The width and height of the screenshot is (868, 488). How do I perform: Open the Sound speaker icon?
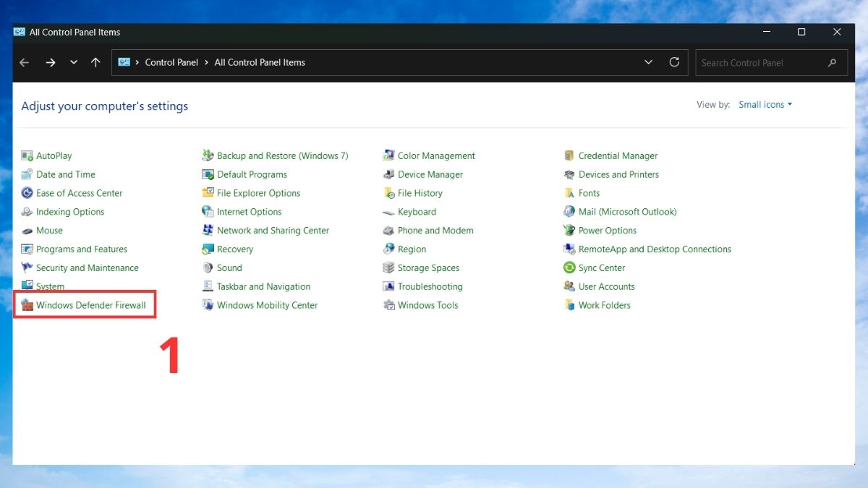[x=208, y=268]
